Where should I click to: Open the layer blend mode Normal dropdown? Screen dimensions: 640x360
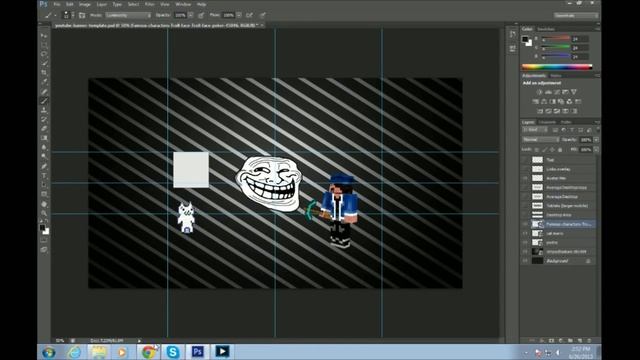click(x=540, y=140)
